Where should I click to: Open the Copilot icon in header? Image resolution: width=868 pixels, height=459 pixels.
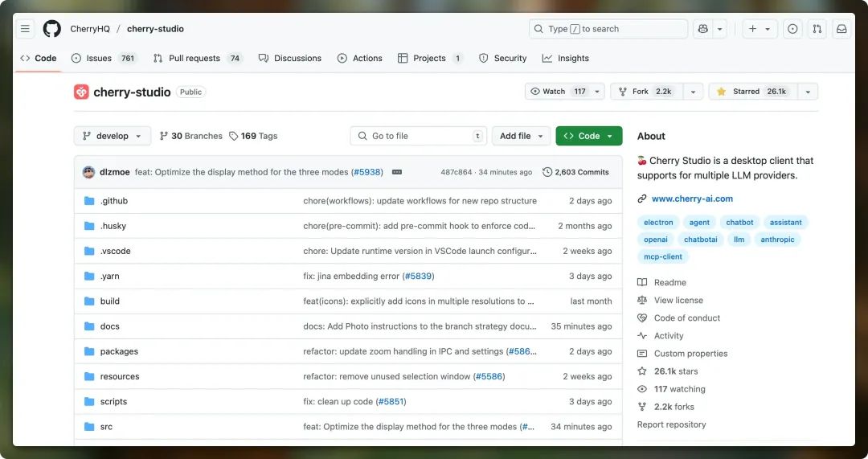(x=703, y=29)
